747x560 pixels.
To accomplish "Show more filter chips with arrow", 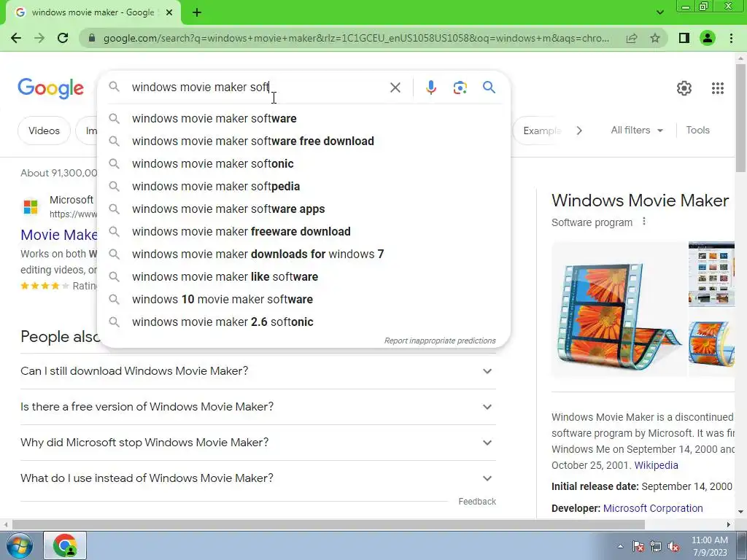I will click(x=578, y=131).
